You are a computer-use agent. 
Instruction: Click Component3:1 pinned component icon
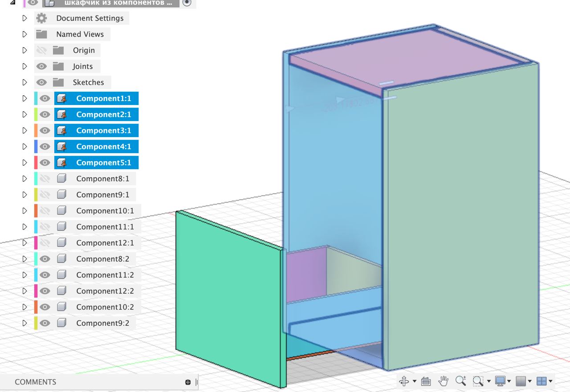click(62, 130)
